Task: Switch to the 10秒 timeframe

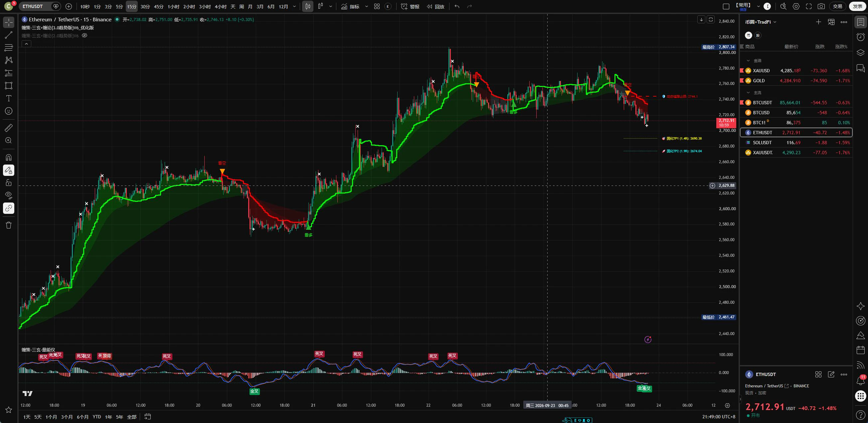Action: [85, 6]
